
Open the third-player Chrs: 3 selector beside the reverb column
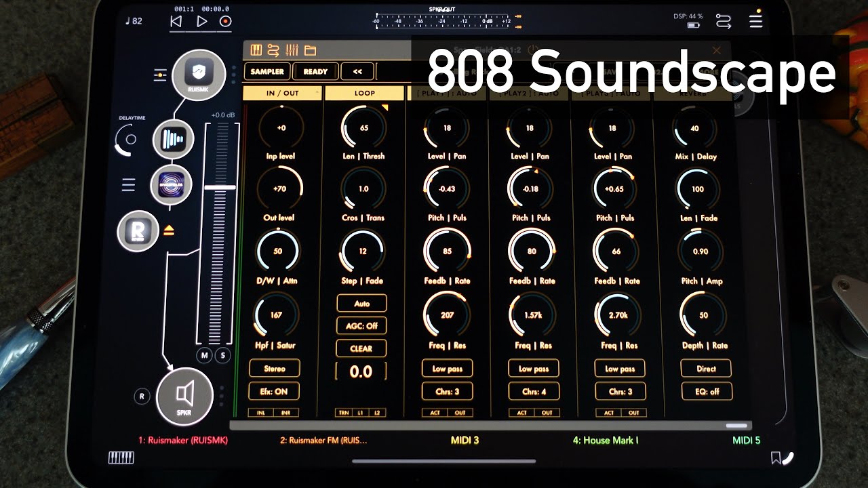click(620, 391)
